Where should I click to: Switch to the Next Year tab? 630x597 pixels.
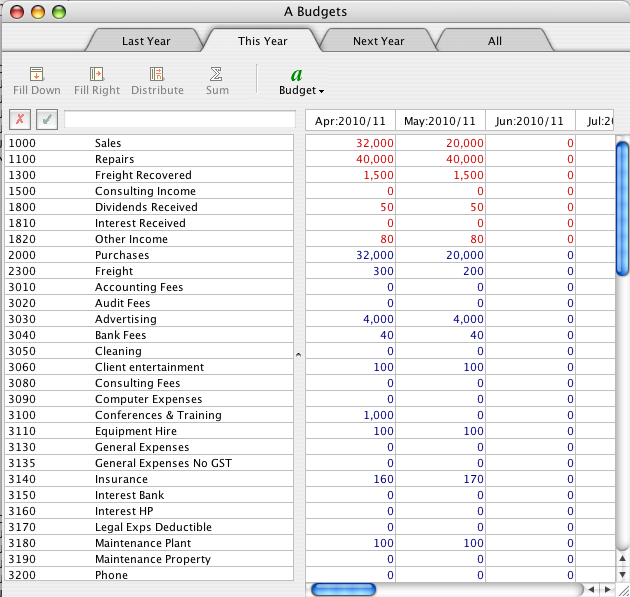click(378, 41)
